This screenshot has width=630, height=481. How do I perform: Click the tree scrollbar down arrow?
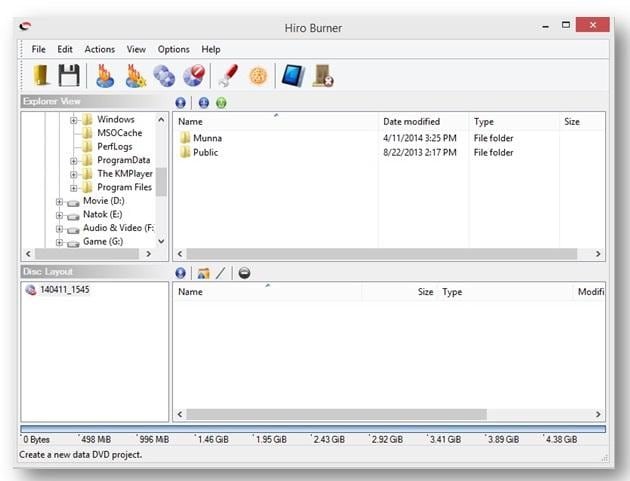click(x=161, y=242)
